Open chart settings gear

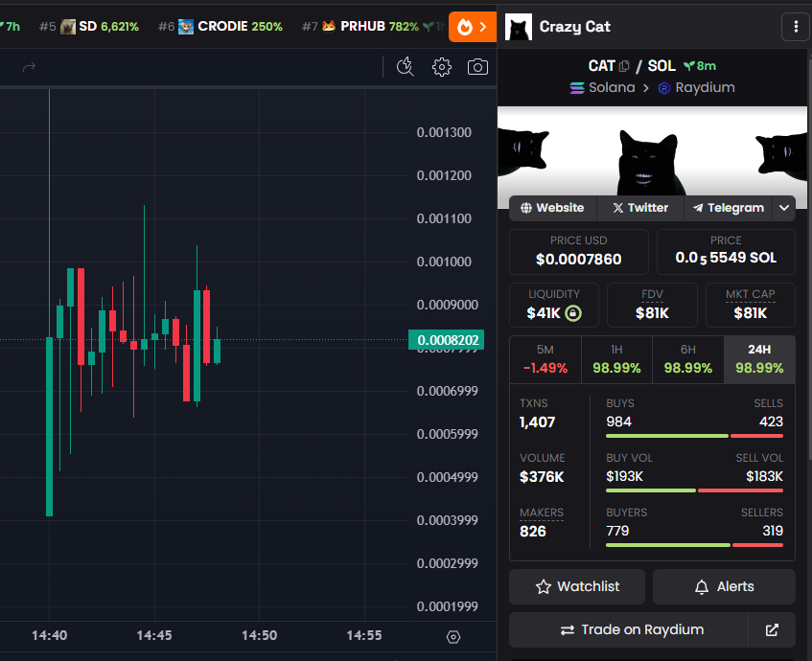coord(442,67)
